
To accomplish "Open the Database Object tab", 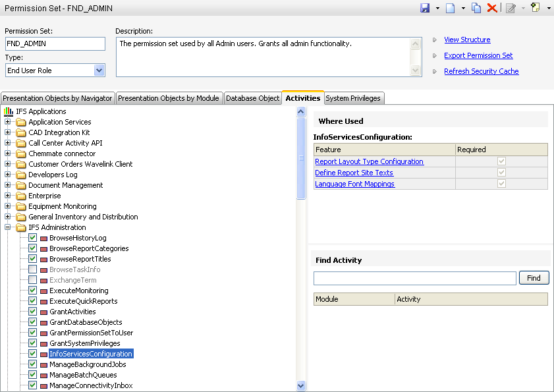I will click(252, 98).
